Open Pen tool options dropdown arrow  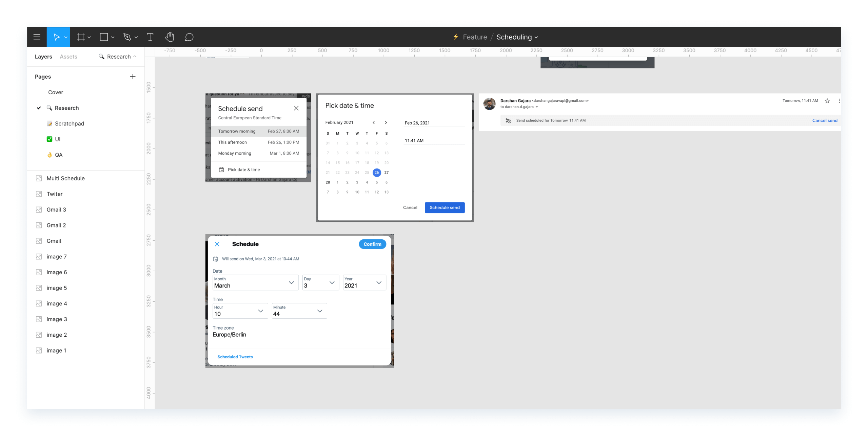click(136, 37)
